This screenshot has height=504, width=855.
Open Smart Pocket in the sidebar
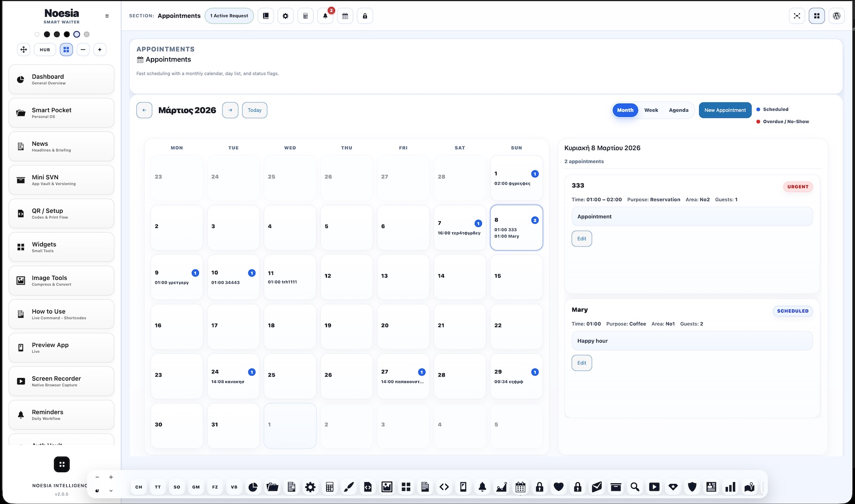click(x=62, y=113)
